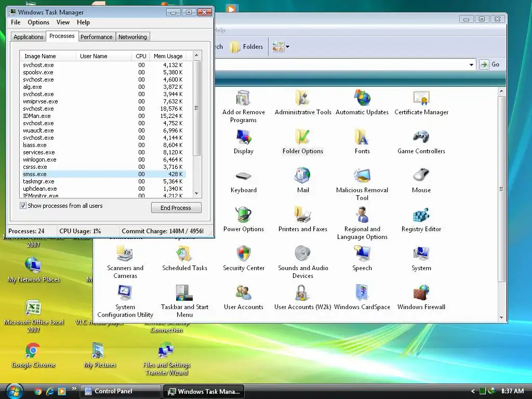Sort processes by User Name column
This screenshot has width=532, height=399.
pos(103,56)
